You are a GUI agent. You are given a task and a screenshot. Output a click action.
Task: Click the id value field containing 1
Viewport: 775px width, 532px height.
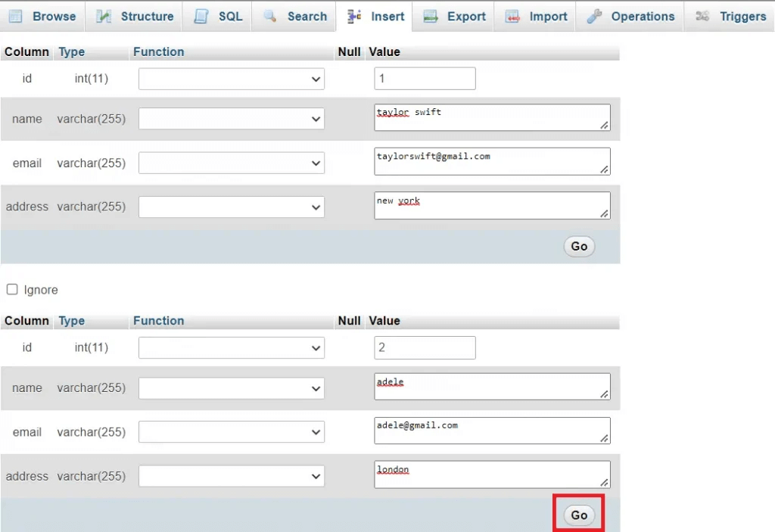[424, 78]
